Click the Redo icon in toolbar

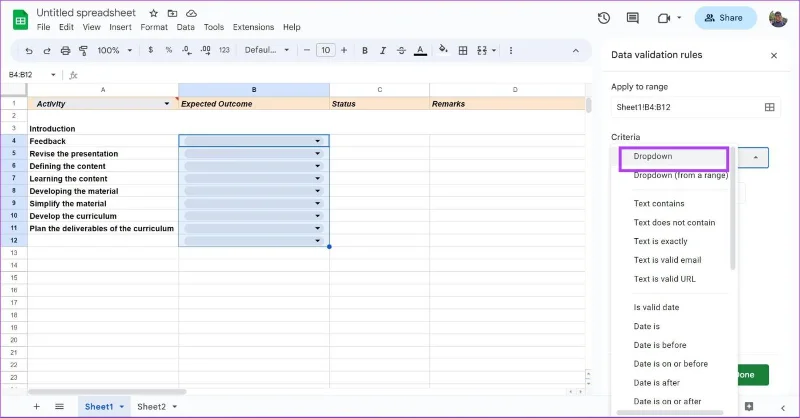click(x=47, y=51)
